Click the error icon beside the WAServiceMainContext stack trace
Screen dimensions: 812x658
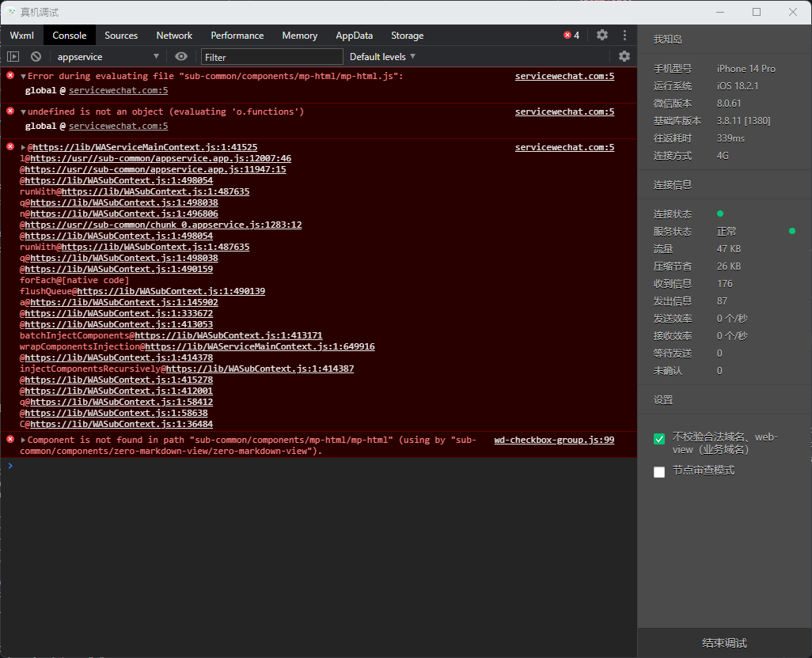pos(10,147)
